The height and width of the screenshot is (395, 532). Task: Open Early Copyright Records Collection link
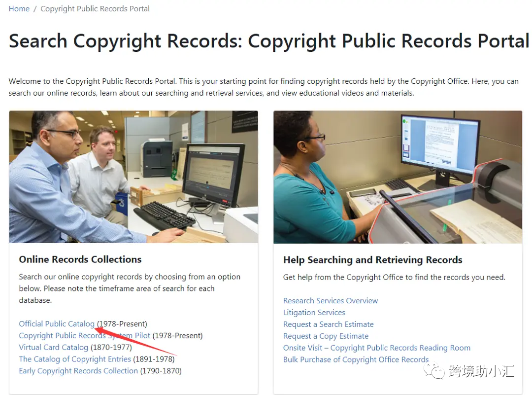pos(78,370)
